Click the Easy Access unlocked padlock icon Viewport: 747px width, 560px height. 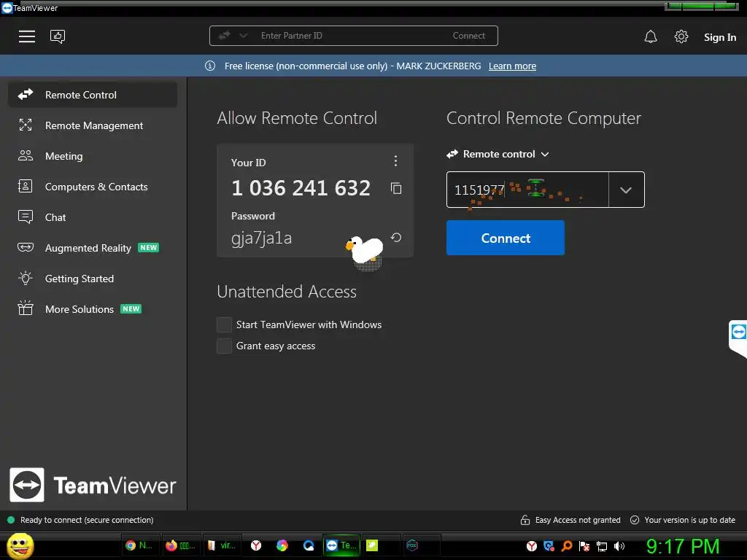click(x=525, y=520)
